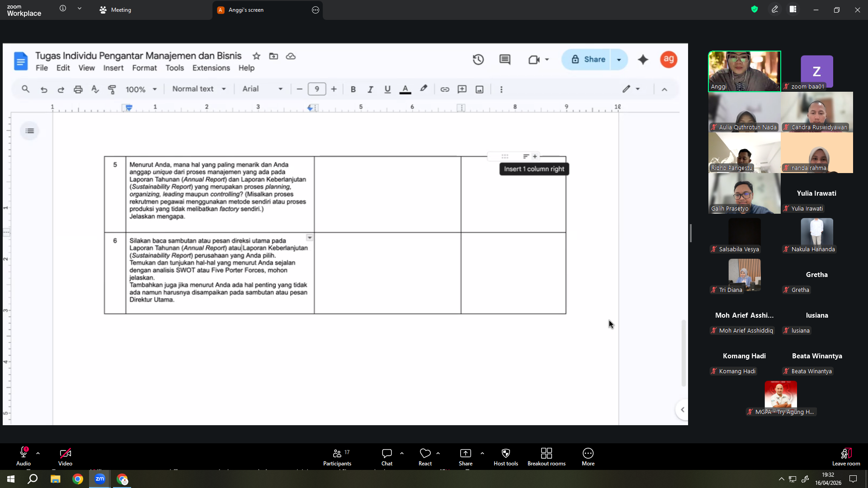Start Zoom Video camera

pos(65,457)
